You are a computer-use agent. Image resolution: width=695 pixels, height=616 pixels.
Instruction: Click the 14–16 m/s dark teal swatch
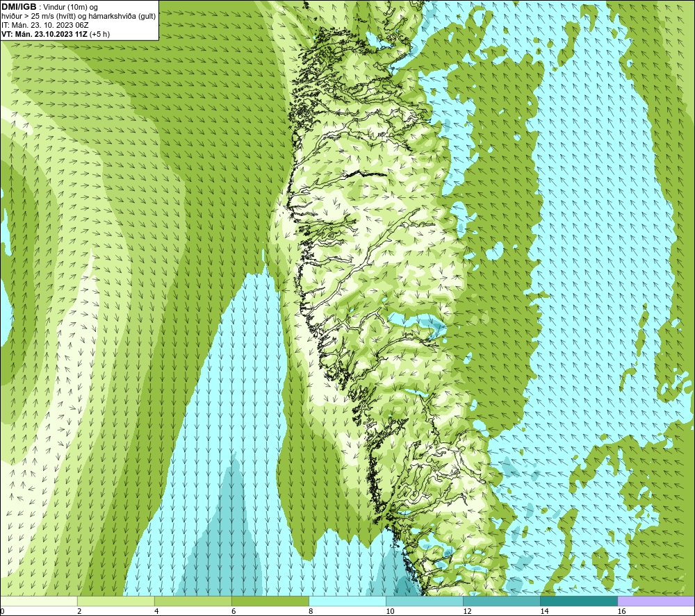coord(579,601)
